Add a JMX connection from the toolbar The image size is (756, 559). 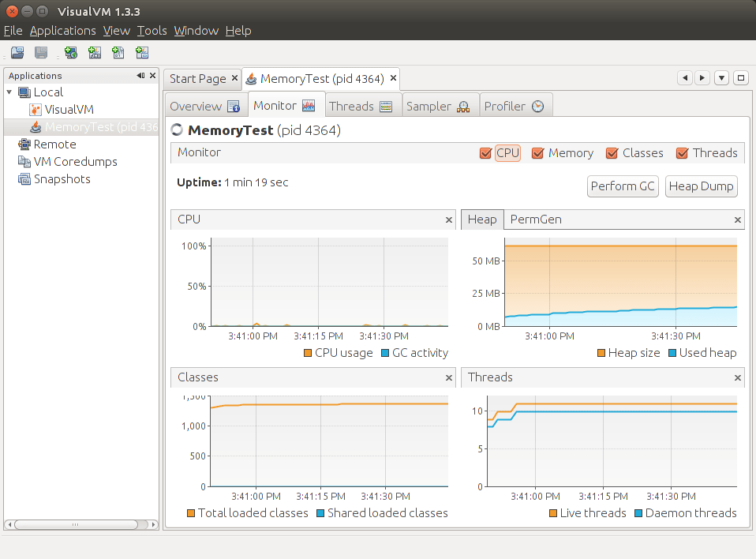pos(95,53)
